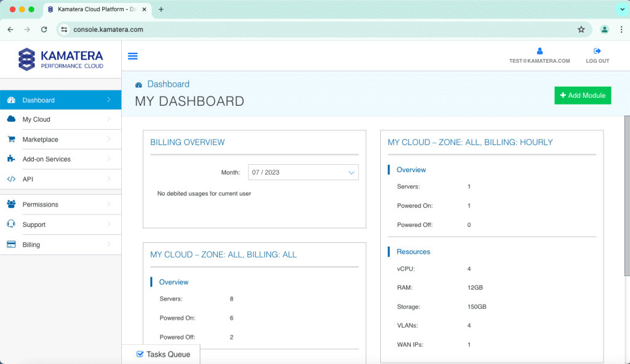Expand the Support chevron arrow
Viewport: 630px width, 364px height.
click(x=108, y=224)
